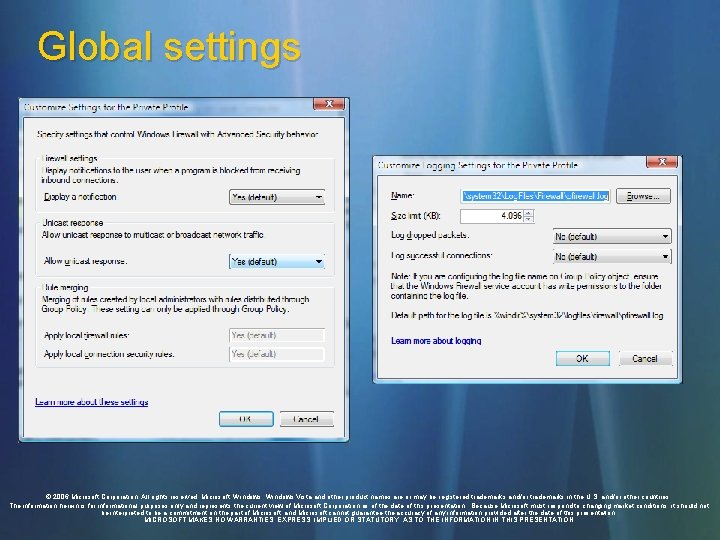Click OK in Private Profile settings dialog
Viewport: 720px width, 540px height.
pyautogui.click(x=246, y=419)
